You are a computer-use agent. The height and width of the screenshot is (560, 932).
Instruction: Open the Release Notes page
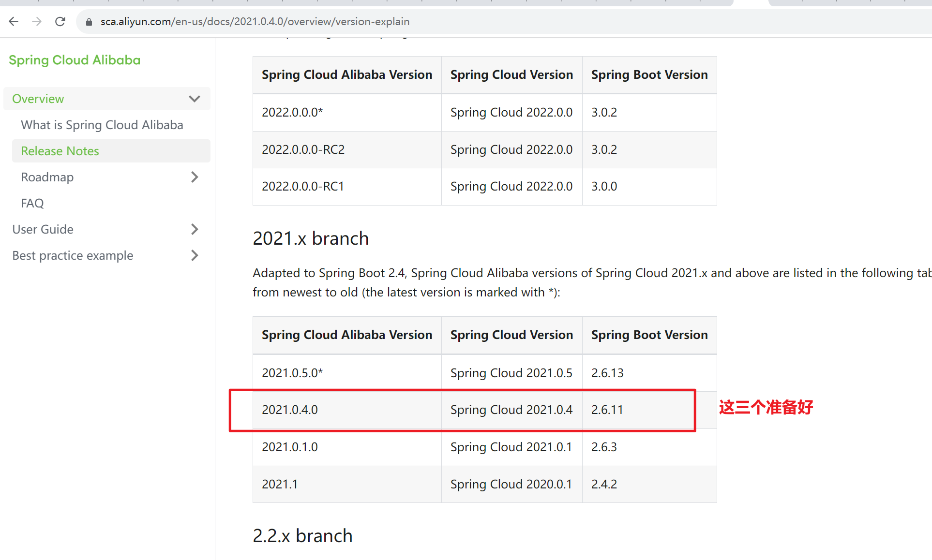click(x=60, y=151)
